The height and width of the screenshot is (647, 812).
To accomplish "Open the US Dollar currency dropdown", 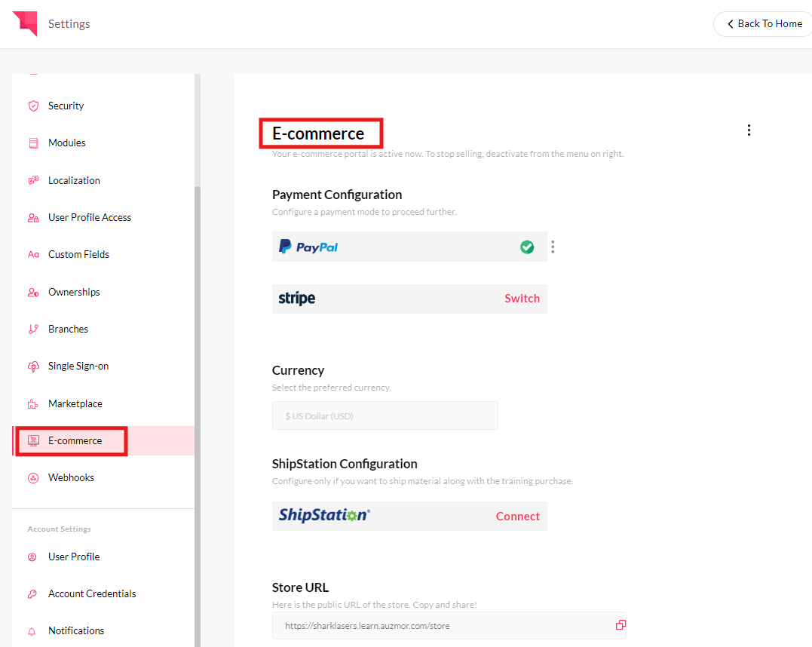I will [385, 415].
